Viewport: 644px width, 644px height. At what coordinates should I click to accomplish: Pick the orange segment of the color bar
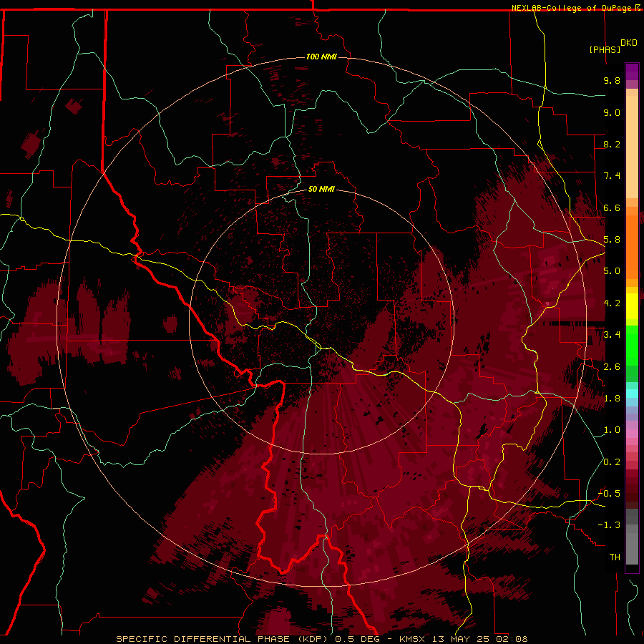click(x=632, y=246)
